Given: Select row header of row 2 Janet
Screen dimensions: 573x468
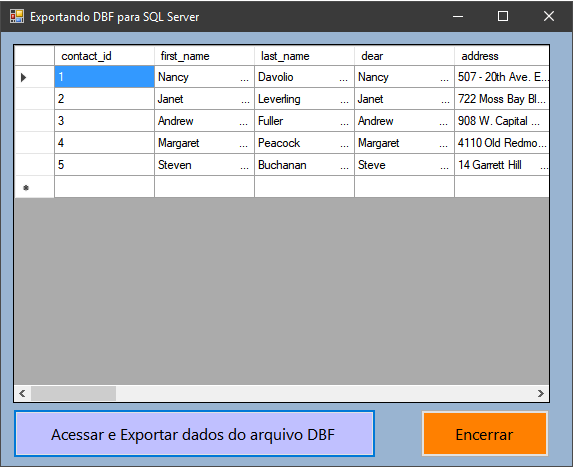Looking at the screenshot, I should (x=35, y=99).
